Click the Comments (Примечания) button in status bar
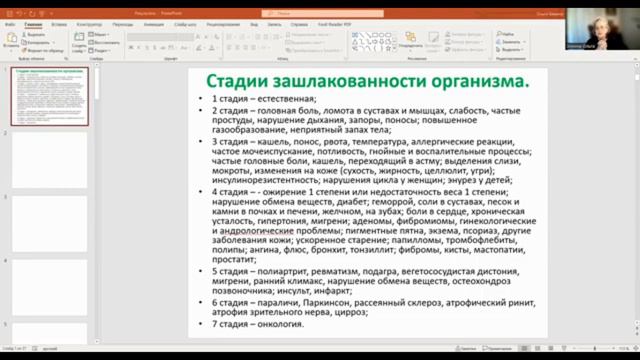 [497, 349]
